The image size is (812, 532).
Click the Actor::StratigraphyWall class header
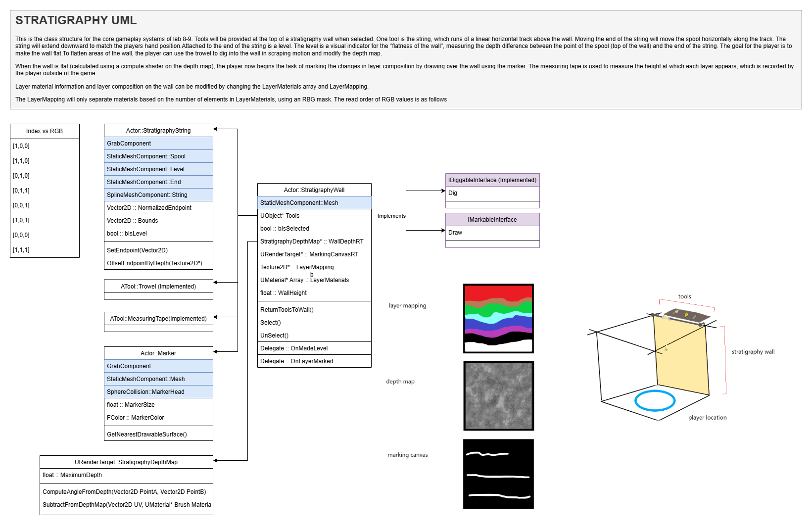[314, 190]
